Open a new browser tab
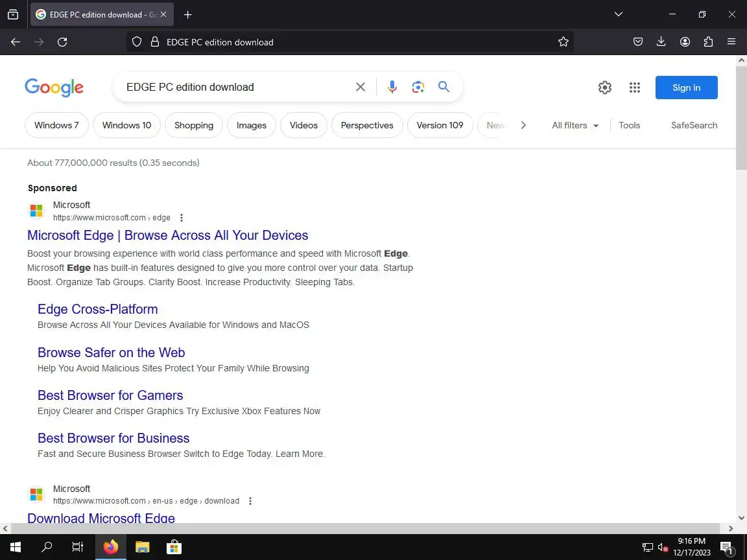Image resolution: width=747 pixels, height=560 pixels. pos(187,15)
